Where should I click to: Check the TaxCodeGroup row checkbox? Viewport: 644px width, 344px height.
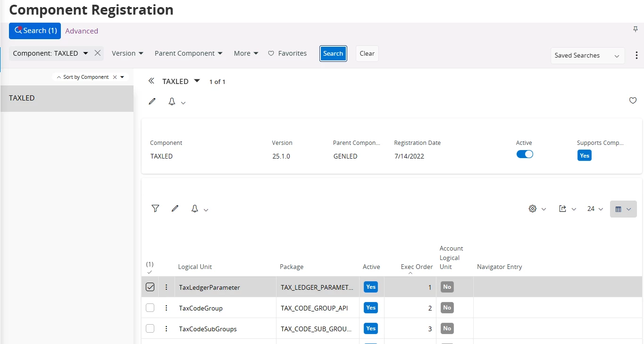pyautogui.click(x=150, y=308)
